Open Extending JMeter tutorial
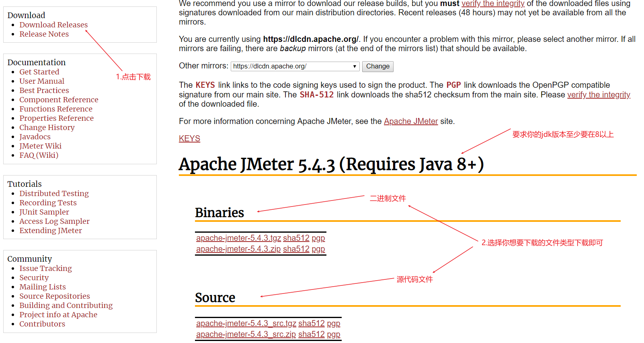644x343 pixels. [51, 230]
